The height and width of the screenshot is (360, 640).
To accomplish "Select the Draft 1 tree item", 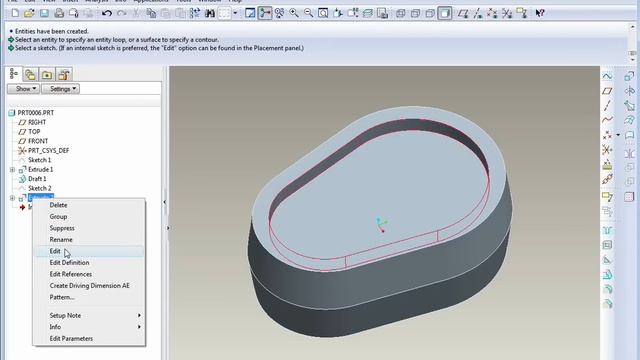I will tap(37, 179).
